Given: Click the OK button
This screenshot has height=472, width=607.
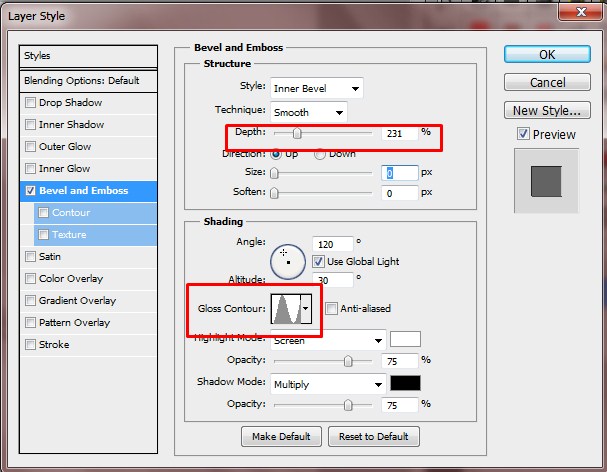Looking at the screenshot, I should pos(547,54).
